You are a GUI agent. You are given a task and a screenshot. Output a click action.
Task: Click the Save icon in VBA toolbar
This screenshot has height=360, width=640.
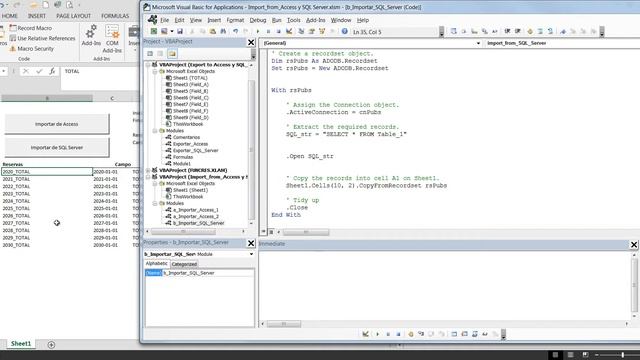coord(180,31)
